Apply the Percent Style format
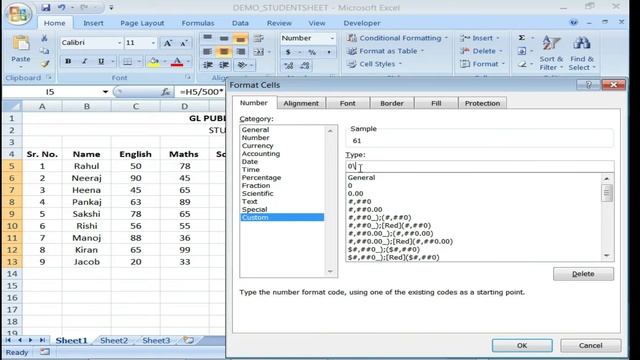The width and height of the screenshot is (640, 360). tap(312, 52)
